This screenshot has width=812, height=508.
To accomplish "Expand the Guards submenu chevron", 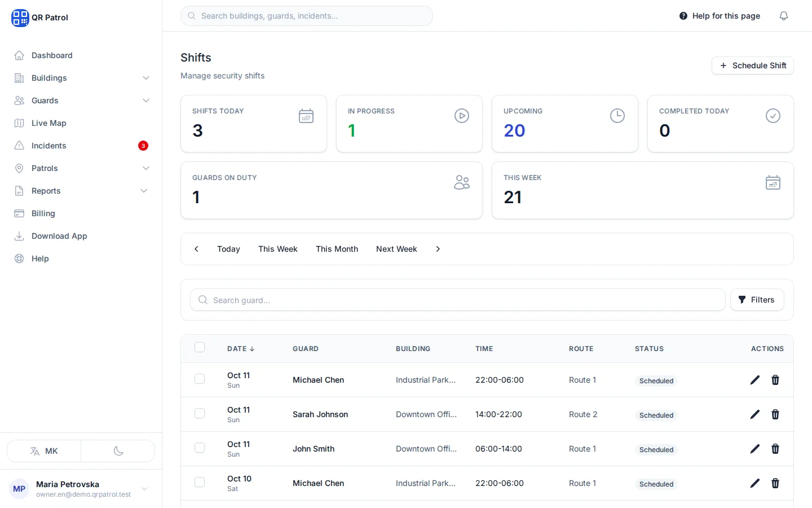I will (x=146, y=100).
